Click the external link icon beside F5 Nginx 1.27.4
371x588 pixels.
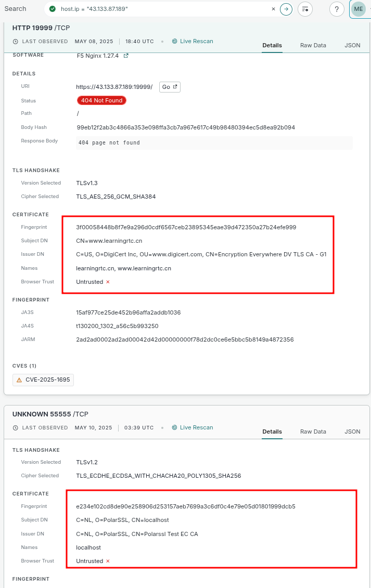tap(126, 56)
